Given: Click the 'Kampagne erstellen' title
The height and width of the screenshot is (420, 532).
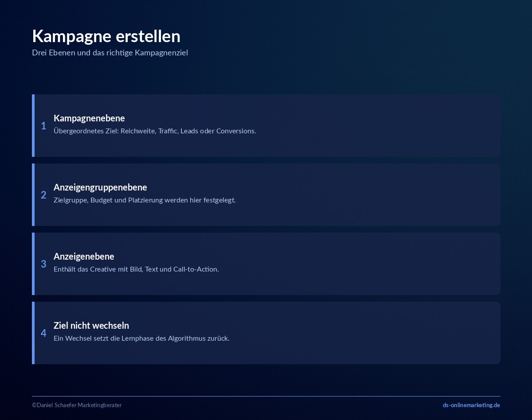Looking at the screenshot, I should click(x=106, y=36).
